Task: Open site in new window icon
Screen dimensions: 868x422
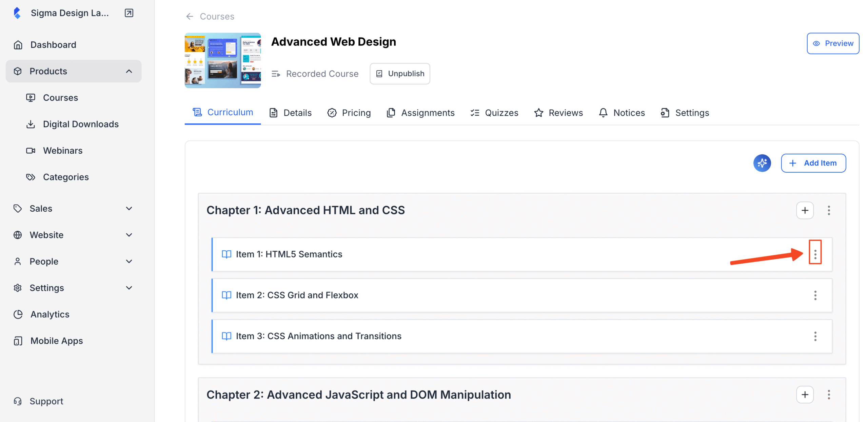Action: point(129,13)
